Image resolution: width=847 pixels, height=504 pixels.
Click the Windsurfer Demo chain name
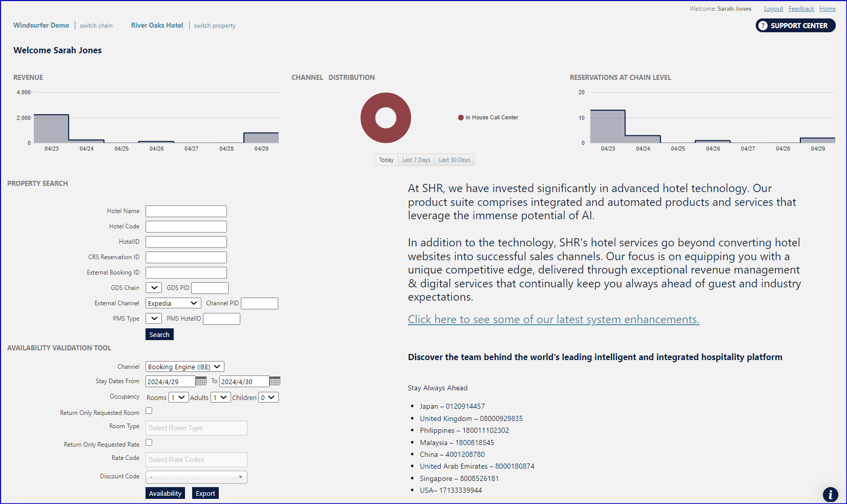(x=41, y=25)
